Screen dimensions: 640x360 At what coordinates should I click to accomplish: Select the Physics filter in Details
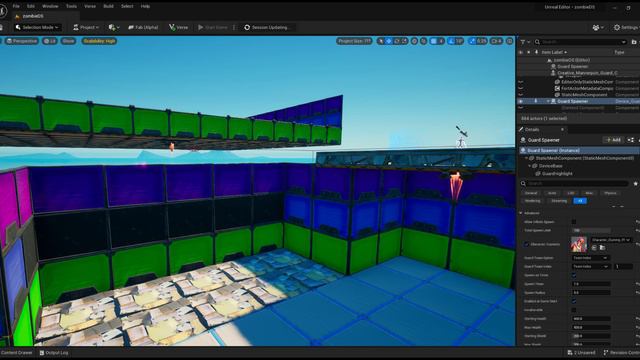pyautogui.click(x=610, y=193)
